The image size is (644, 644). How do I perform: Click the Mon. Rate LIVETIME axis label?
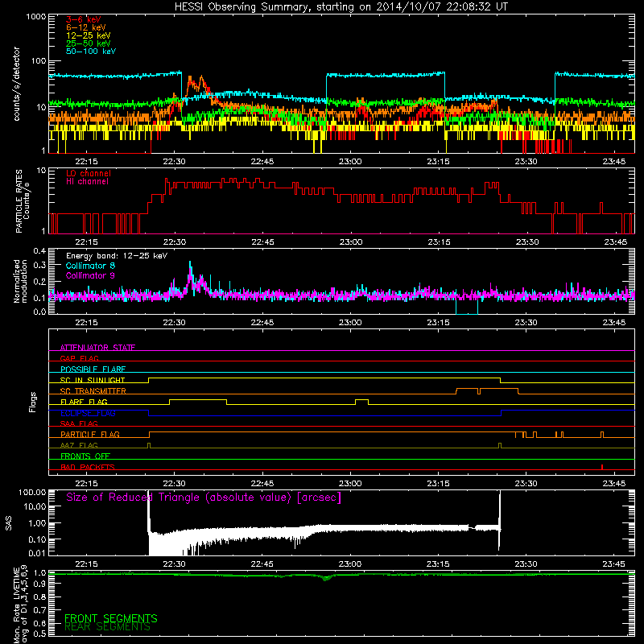point(20,604)
